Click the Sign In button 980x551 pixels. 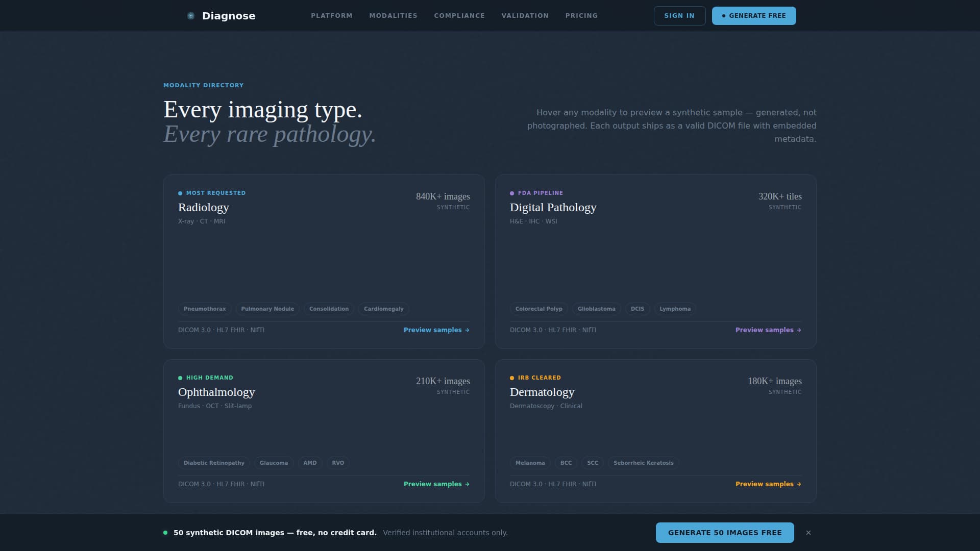(x=679, y=16)
